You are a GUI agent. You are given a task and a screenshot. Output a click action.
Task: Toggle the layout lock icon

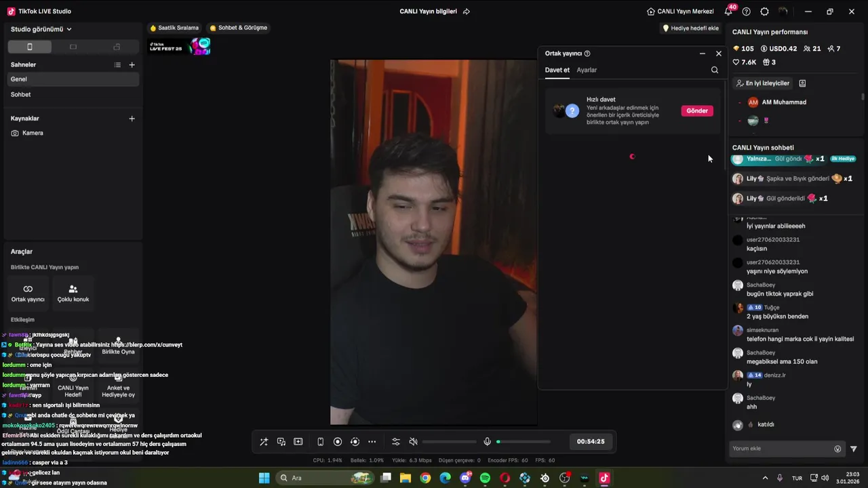[x=117, y=47]
